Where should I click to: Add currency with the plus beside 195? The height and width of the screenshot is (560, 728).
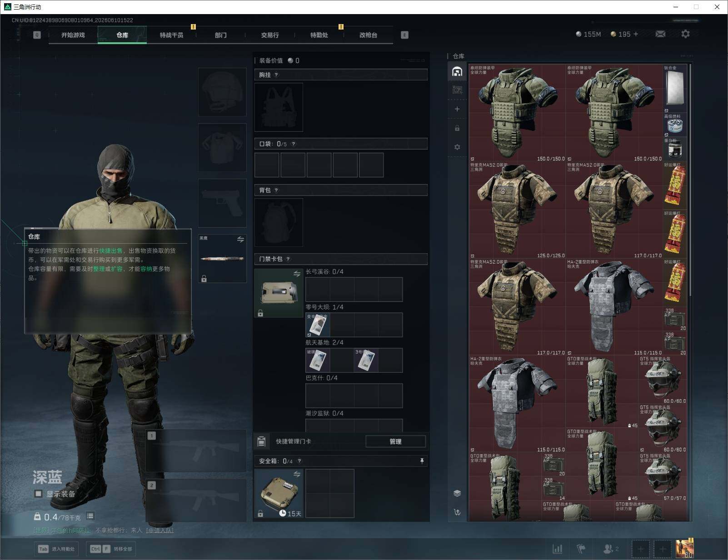tap(636, 34)
